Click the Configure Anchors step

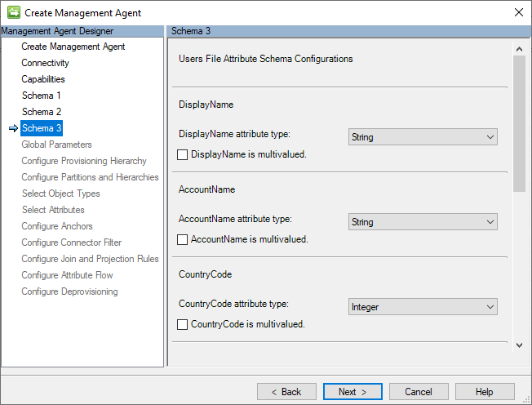pos(56,225)
